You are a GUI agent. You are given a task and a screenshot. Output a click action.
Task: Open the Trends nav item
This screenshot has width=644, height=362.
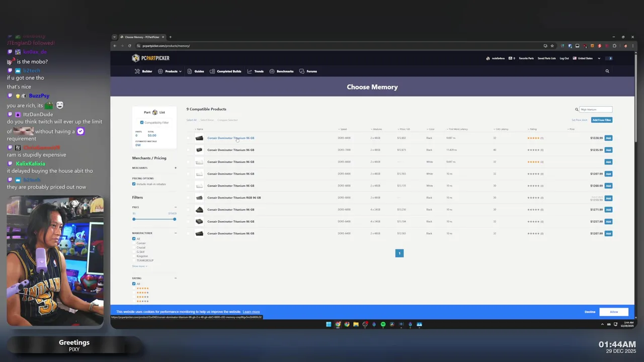pyautogui.click(x=256, y=71)
